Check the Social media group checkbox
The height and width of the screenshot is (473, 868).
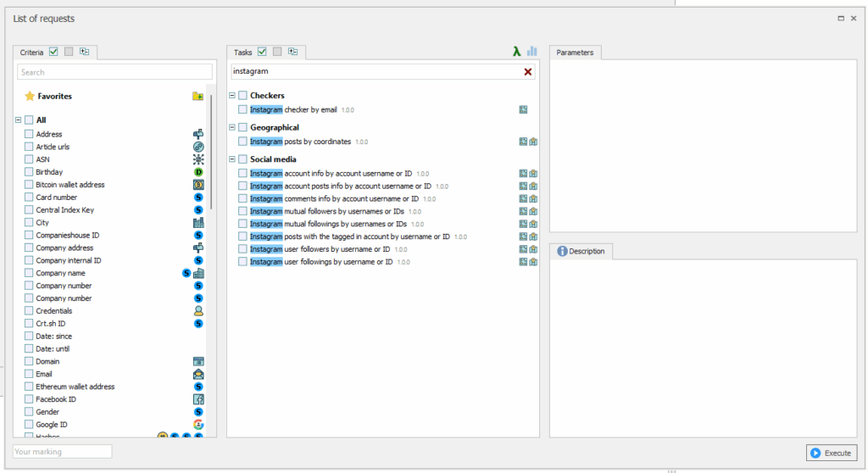point(242,159)
